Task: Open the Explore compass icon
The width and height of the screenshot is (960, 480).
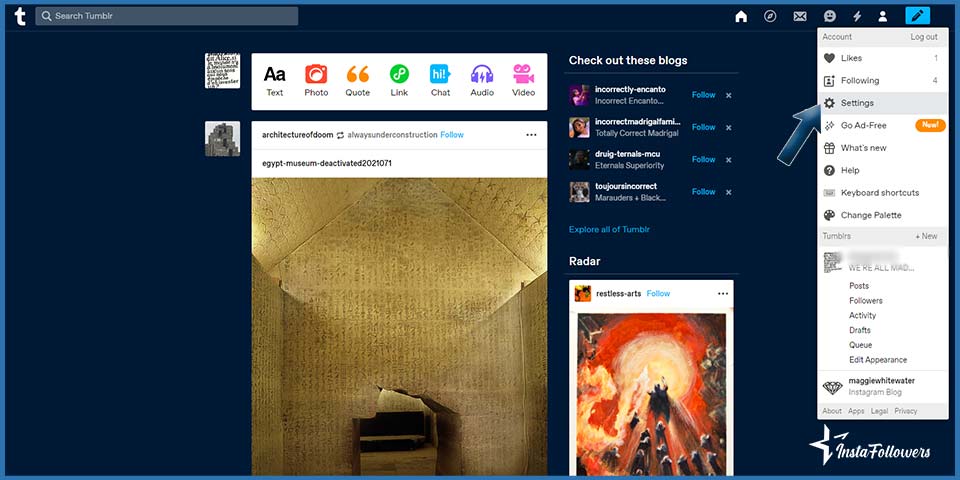Action: click(770, 16)
